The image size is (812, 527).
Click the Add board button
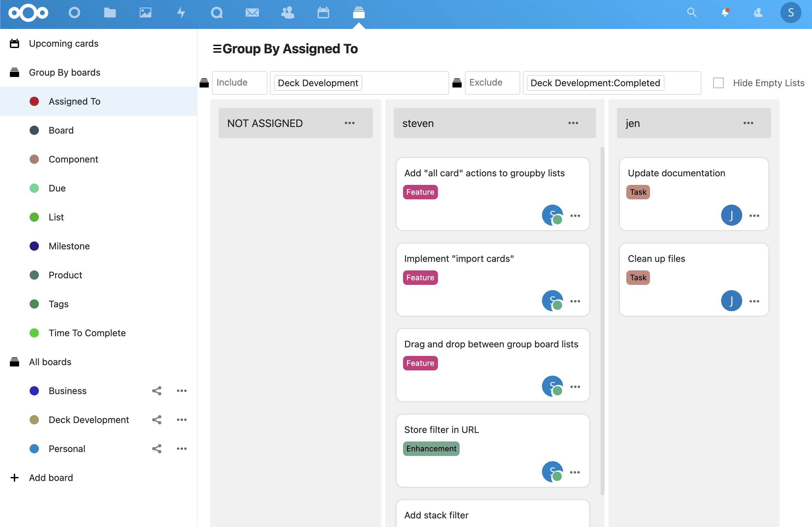[x=50, y=478]
